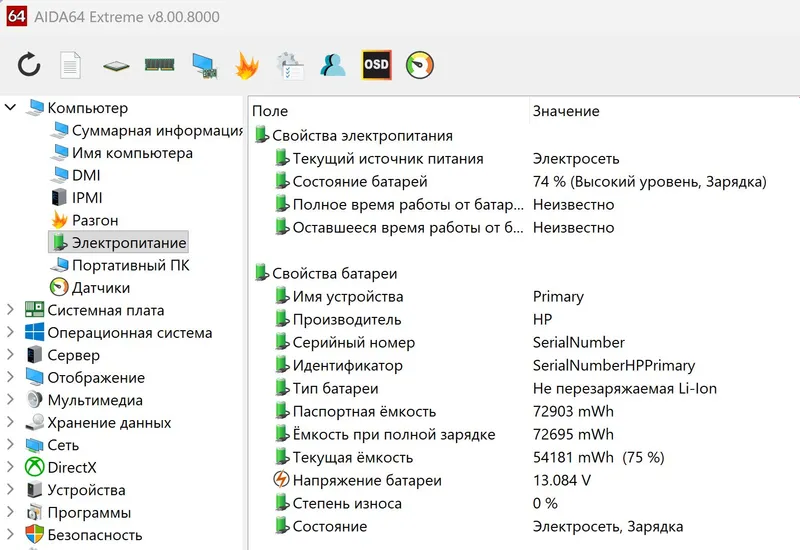The width and height of the screenshot is (800, 550).
Task: Open the IPMI tree item
Action: pyautogui.click(x=77, y=198)
